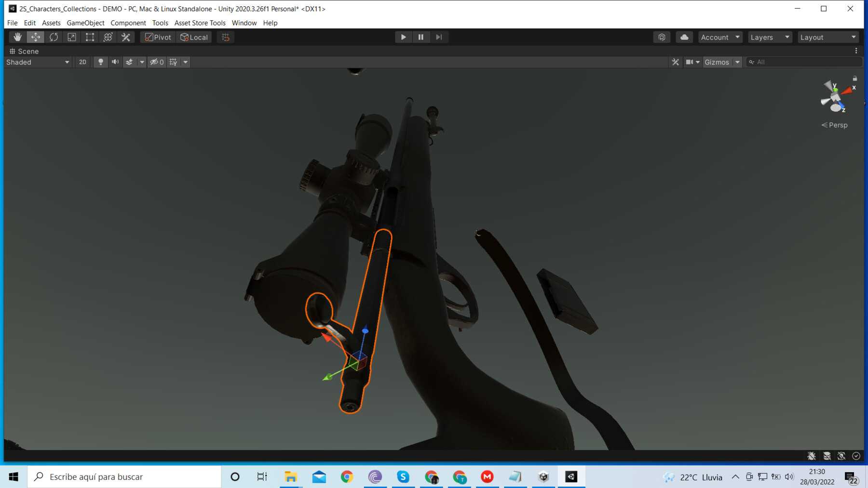Toggle Pivot/Center handle position
The height and width of the screenshot is (488, 868).
pyautogui.click(x=158, y=37)
